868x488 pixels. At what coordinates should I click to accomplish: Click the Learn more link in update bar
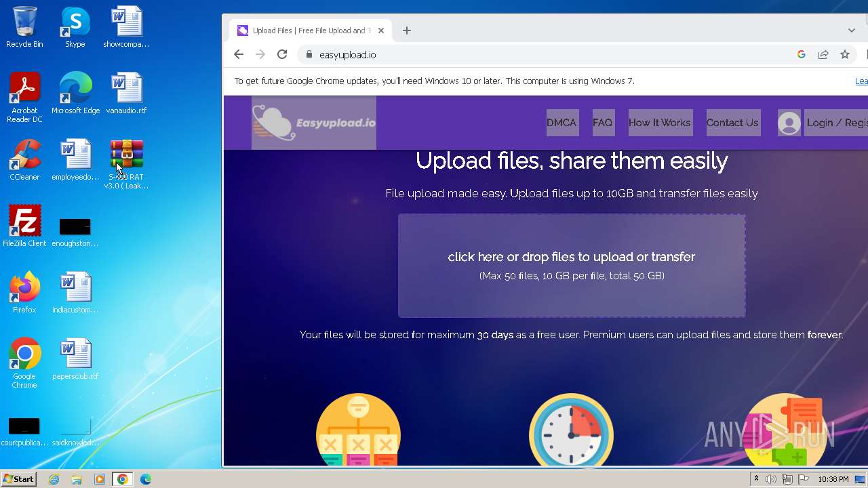point(861,81)
